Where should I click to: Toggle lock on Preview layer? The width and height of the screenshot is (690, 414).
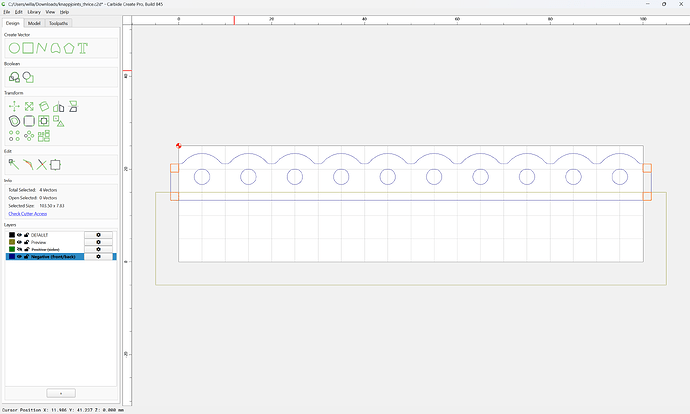26,242
